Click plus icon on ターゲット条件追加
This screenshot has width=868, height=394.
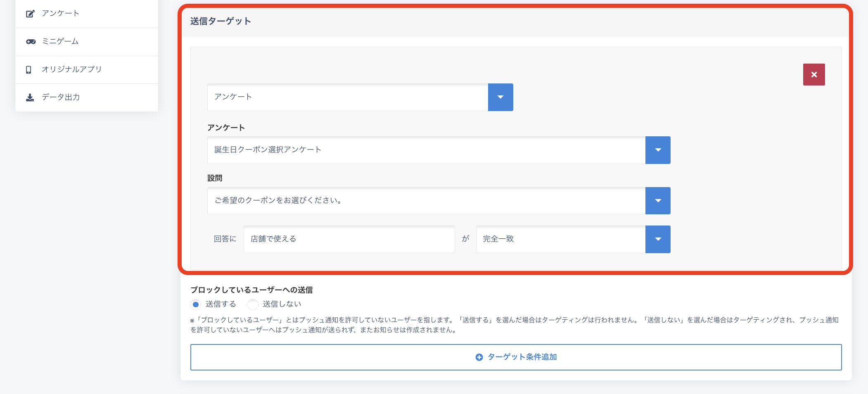click(x=479, y=357)
